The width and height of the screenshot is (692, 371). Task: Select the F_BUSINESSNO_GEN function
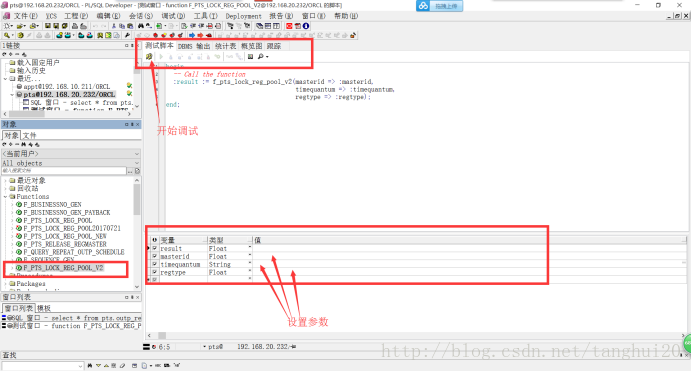pos(53,204)
